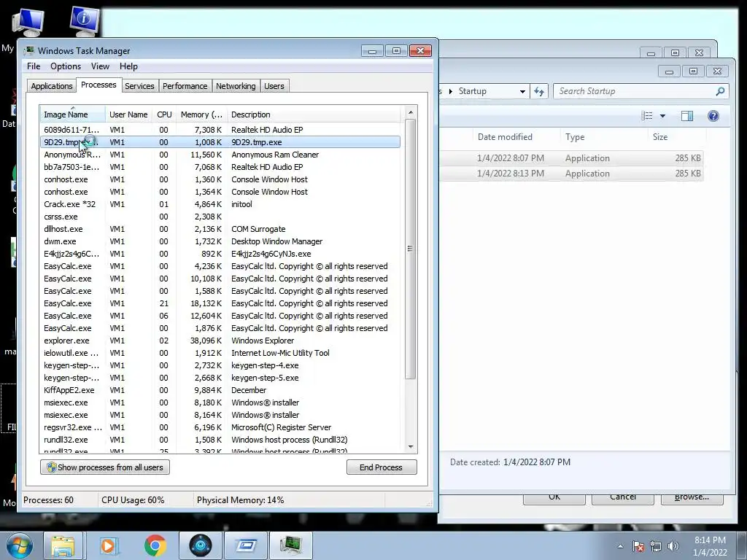Viewport: 747px width, 560px height.
Task: Select Startup file modified 1/4/2022 8:13 PM
Action: click(x=570, y=174)
